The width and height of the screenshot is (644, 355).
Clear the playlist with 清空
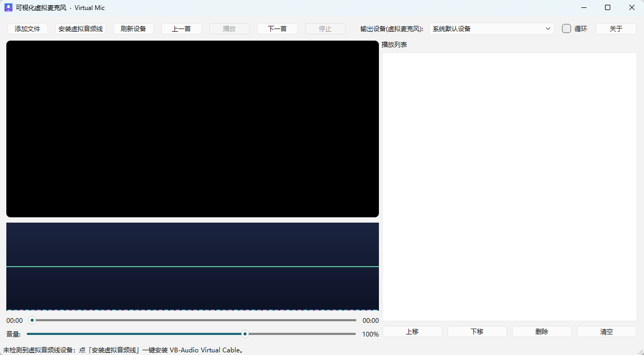pos(607,332)
